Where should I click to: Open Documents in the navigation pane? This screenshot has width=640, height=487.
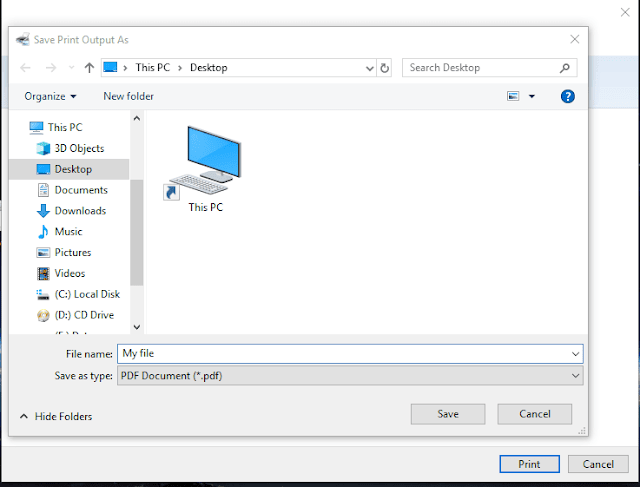(x=72, y=190)
